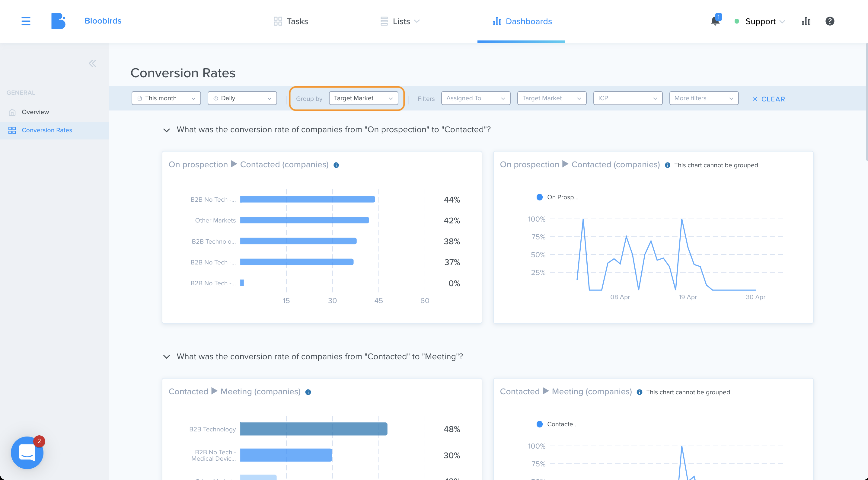Click the Overview home icon

pos(12,112)
